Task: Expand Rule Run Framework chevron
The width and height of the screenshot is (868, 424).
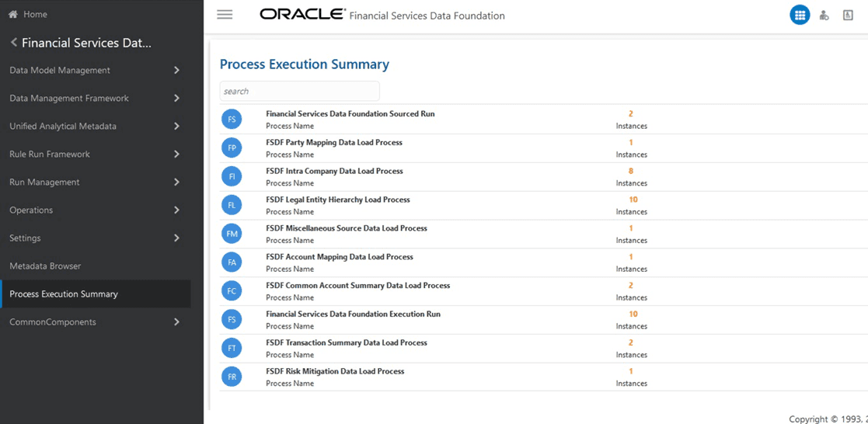Action: tap(176, 155)
